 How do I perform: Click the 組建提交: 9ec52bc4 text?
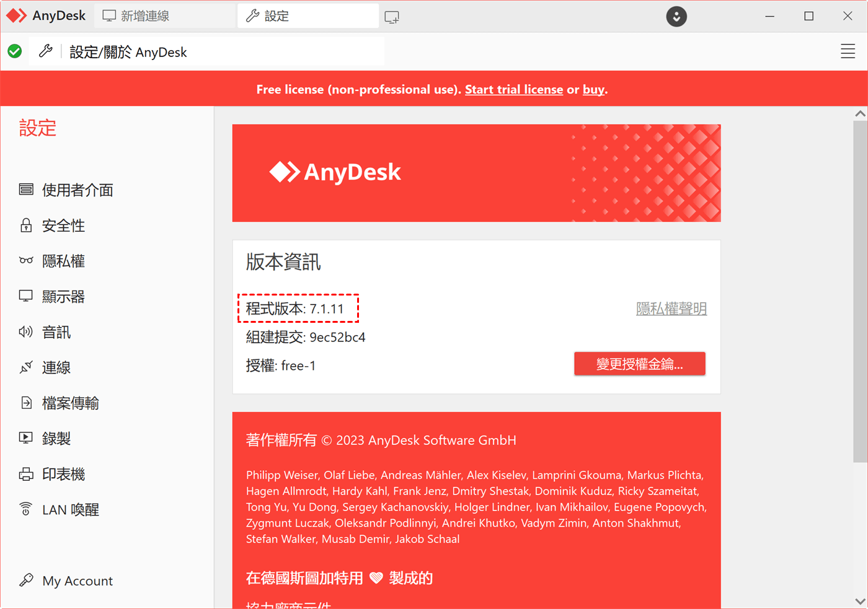pyautogui.click(x=306, y=337)
